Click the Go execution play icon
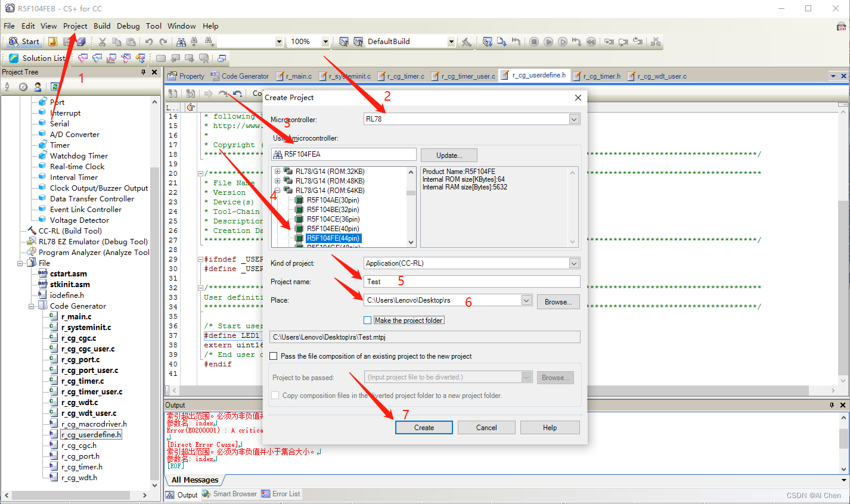Image resolution: width=850 pixels, height=504 pixels. pyautogui.click(x=548, y=42)
